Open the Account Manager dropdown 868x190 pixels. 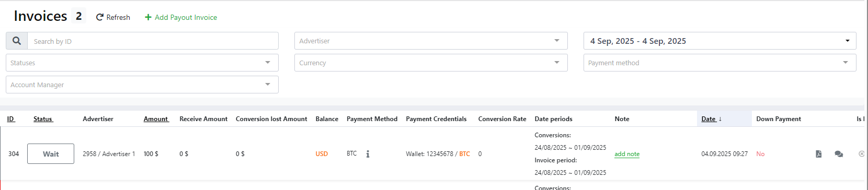click(x=142, y=85)
